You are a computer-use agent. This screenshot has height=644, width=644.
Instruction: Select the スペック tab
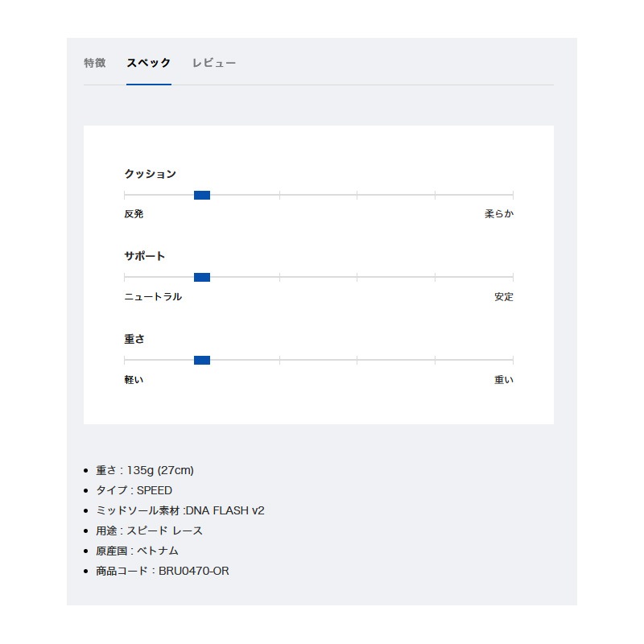pyautogui.click(x=149, y=63)
